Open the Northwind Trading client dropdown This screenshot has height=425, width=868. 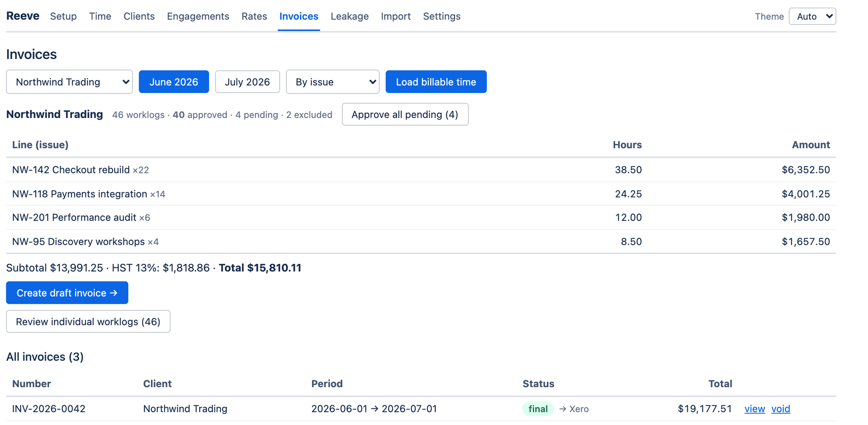69,82
